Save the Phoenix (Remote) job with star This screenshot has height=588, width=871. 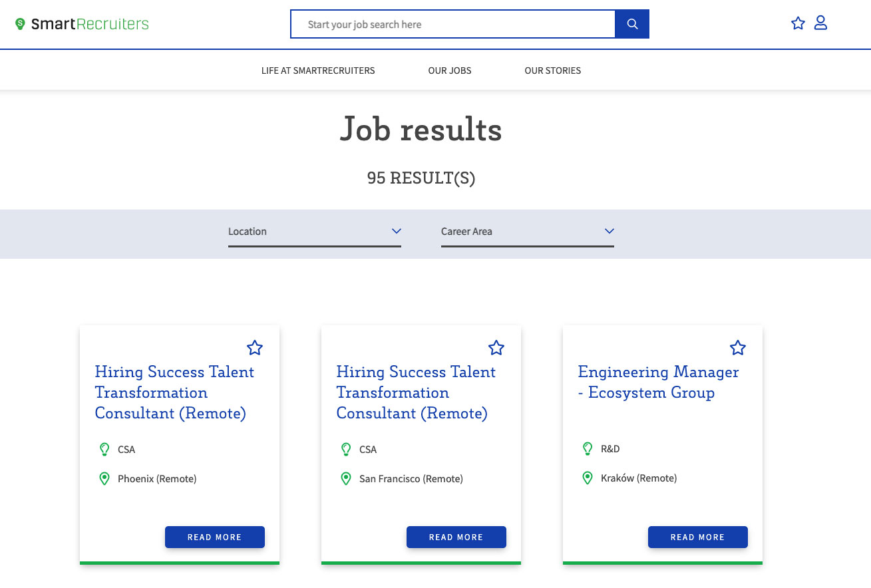click(x=255, y=347)
